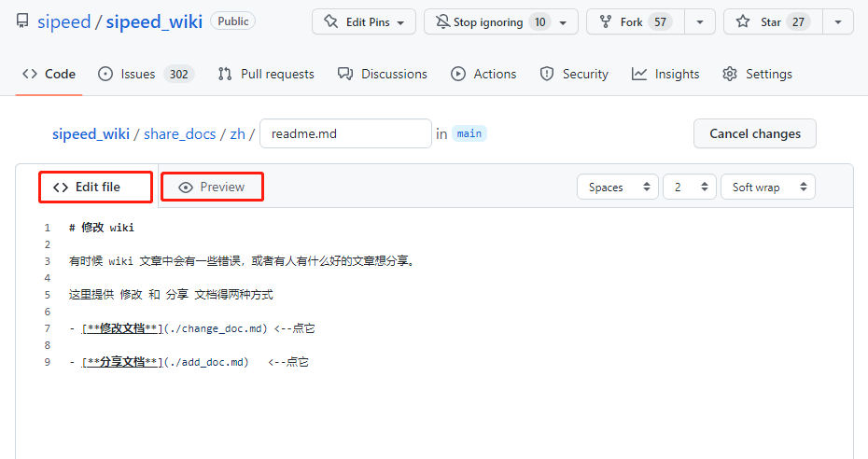Click the fork icon in Fork button

606,21
